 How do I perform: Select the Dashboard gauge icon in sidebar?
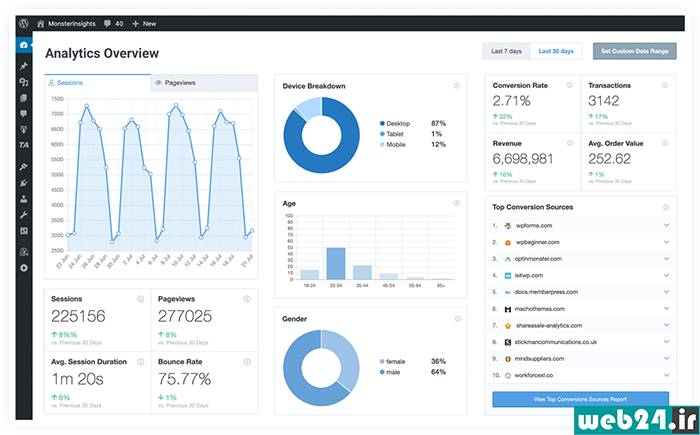click(x=24, y=45)
